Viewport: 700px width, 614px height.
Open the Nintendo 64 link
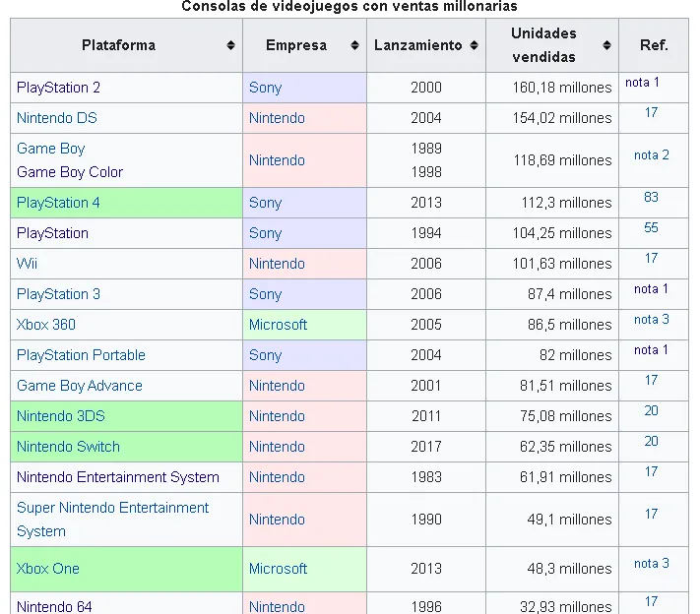point(54,606)
